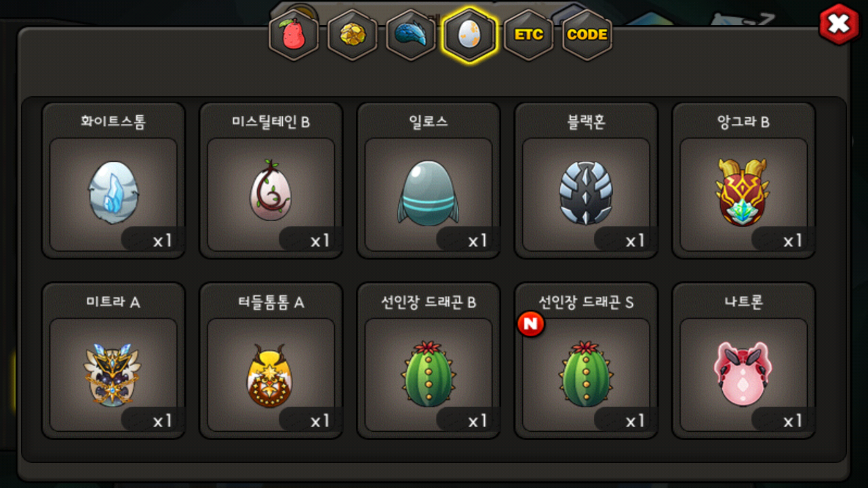
Task: Tap the 나트론 pink egg
Action: click(x=743, y=373)
